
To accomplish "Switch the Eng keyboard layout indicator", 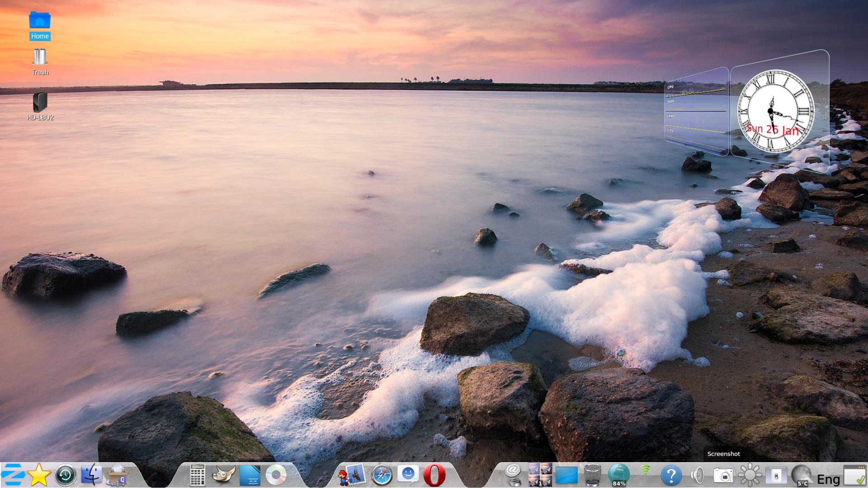I will (x=828, y=479).
